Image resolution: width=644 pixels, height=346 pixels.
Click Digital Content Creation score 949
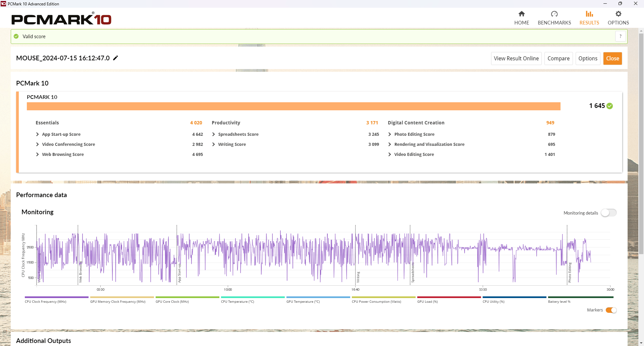550,123
